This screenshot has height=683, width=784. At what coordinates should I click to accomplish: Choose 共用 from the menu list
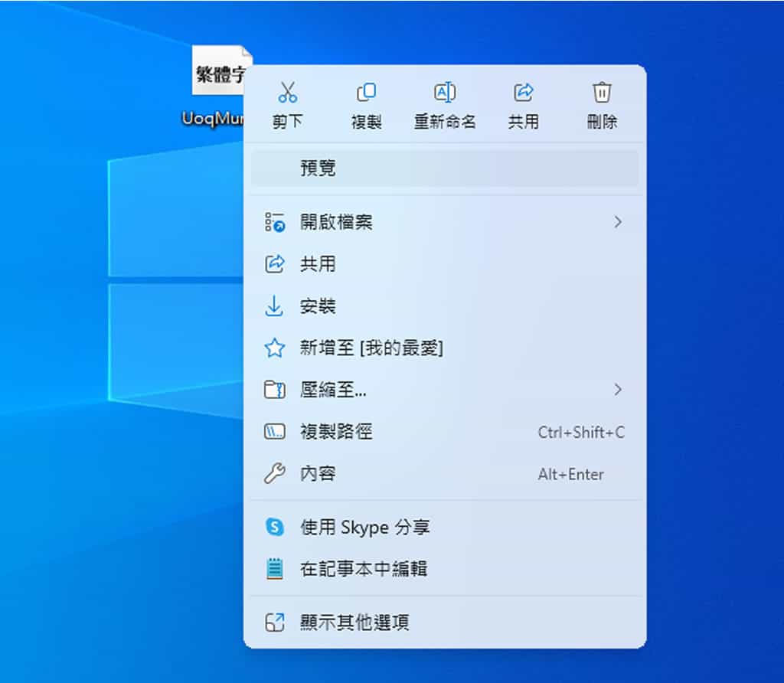445,263
